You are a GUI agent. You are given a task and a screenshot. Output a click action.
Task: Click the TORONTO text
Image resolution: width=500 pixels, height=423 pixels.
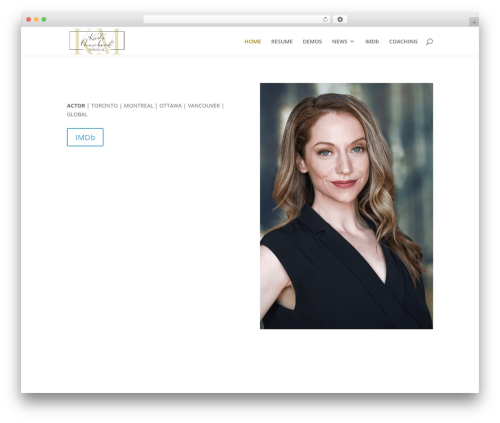[104, 106]
